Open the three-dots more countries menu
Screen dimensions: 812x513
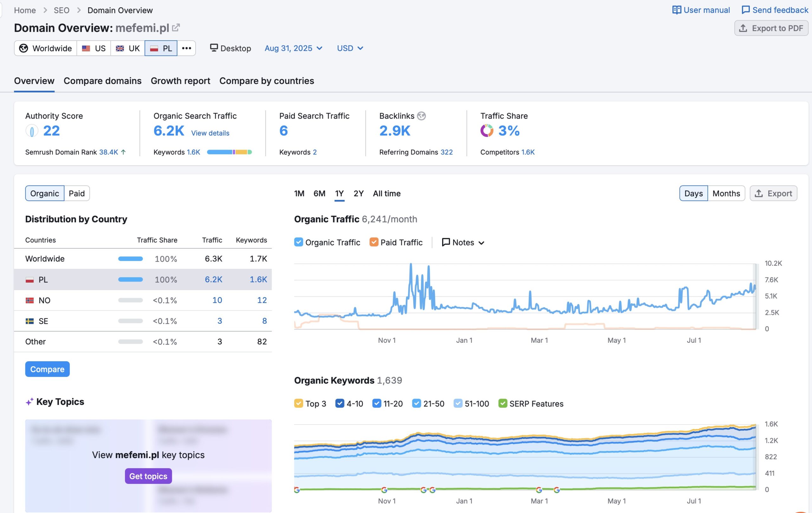187,48
